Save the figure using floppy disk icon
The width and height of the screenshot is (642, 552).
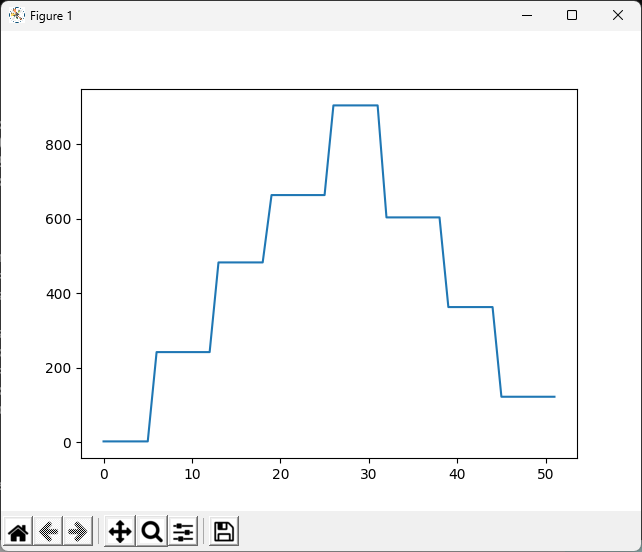(224, 532)
